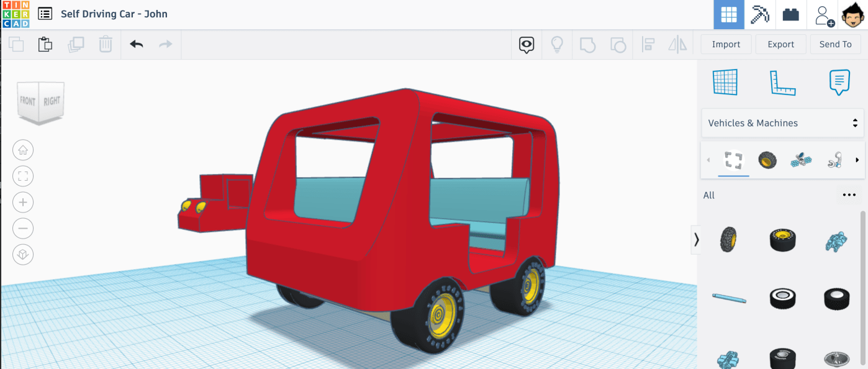The image size is (868, 369).
Task: Switch to Bricks mode
Action: click(790, 14)
